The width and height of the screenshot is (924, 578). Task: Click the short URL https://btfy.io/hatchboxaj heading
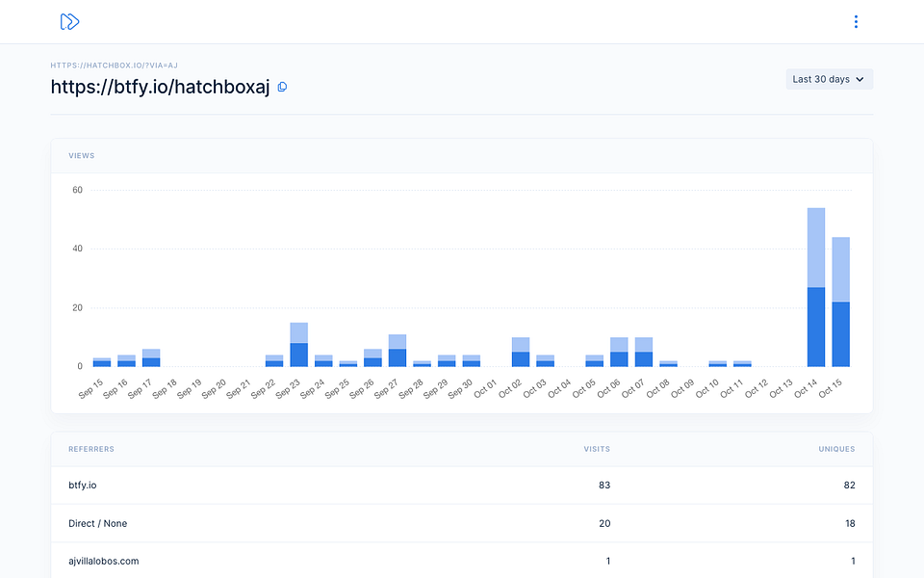[161, 87]
